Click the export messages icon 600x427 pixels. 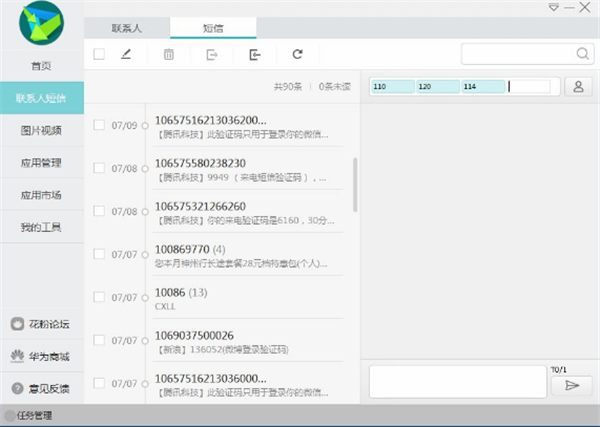click(x=212, y=55)
